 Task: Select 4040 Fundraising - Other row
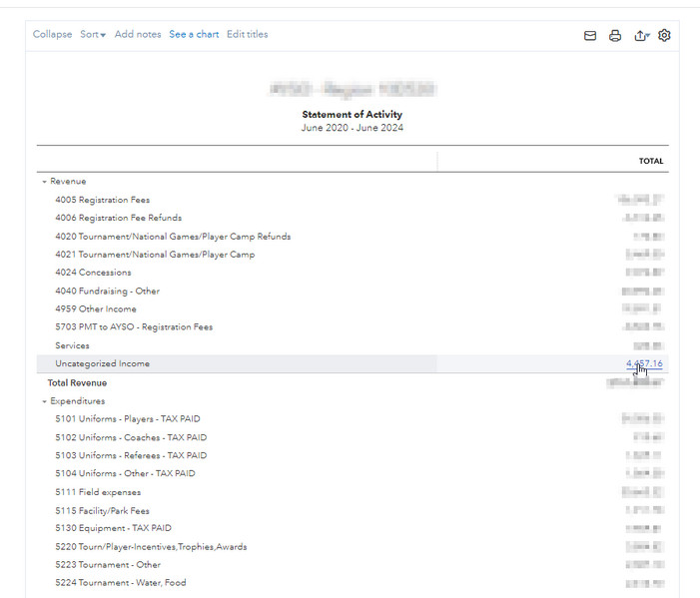click(x=107, y=292)
